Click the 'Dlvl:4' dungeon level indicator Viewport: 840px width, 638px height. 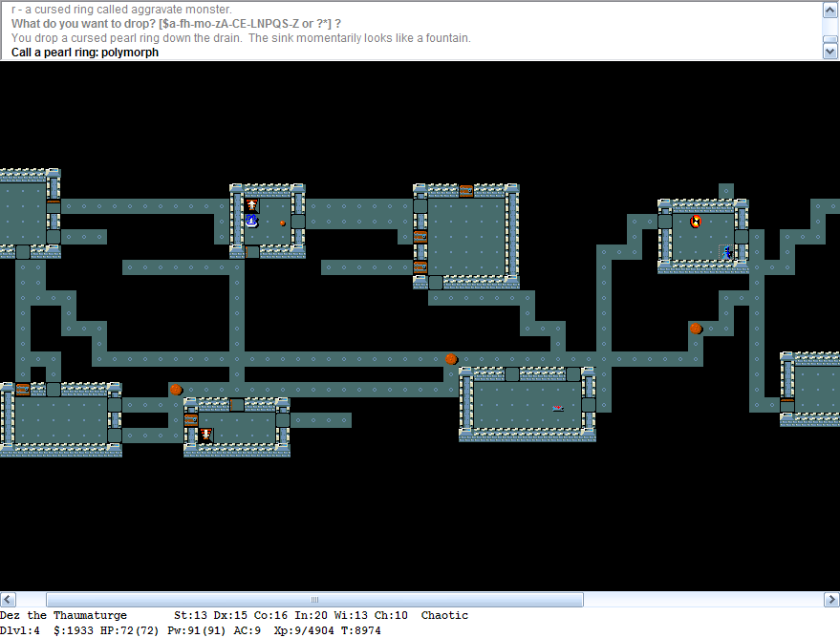point(20,631)
